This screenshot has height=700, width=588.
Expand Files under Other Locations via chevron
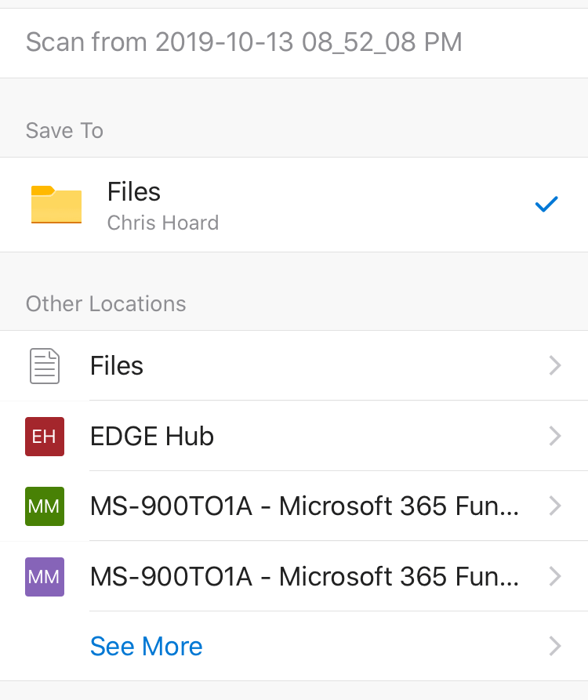(x=555, y=366)
